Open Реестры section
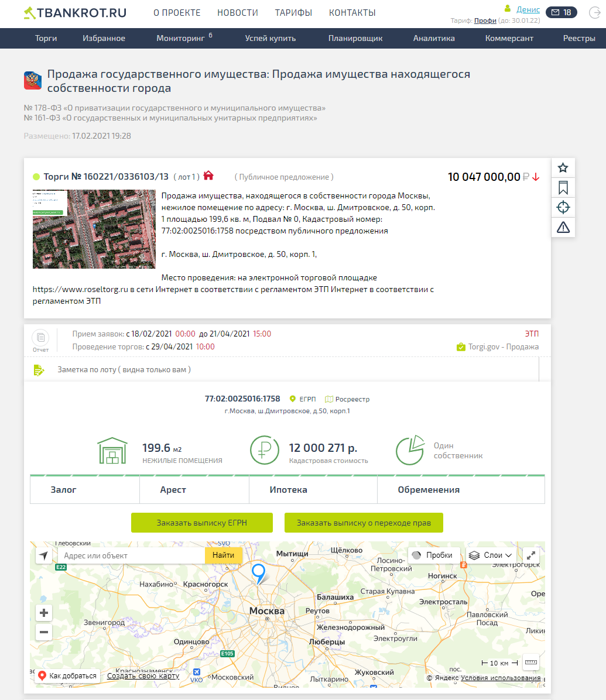The image size is (606, 700). tap(579, 39)
